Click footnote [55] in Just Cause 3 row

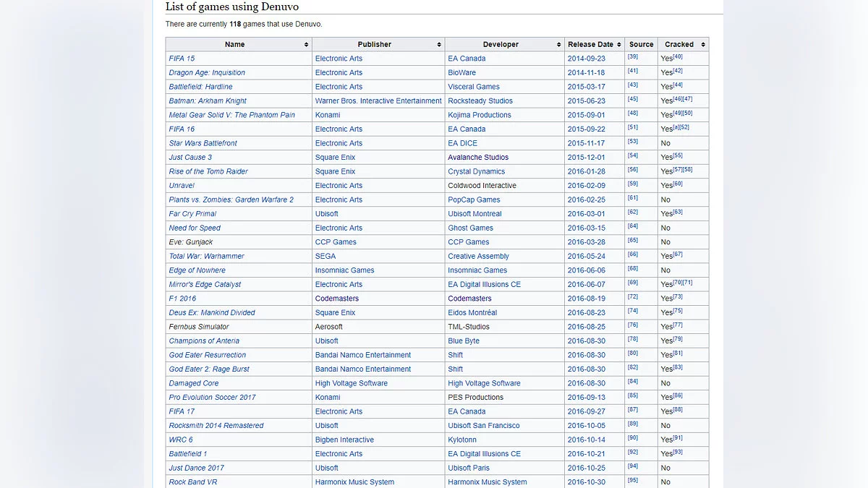677,155
